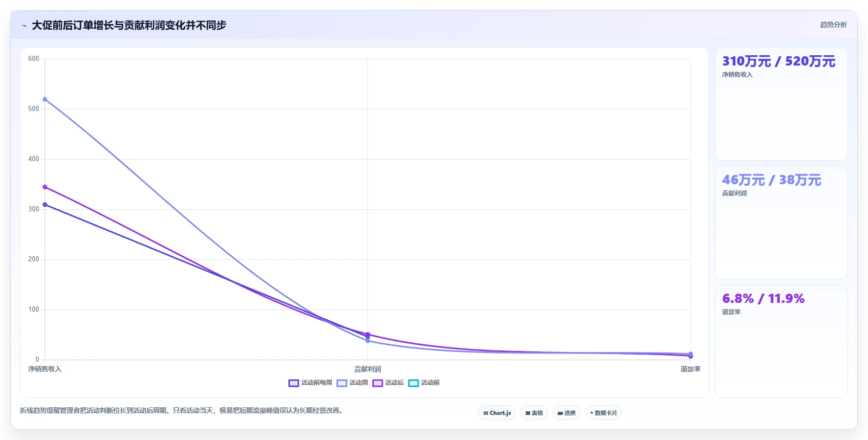Image resolution: width=868 pixels, height=440 pixels.
Task: Select the 净销售收入 metric card
Action: coord(781,104)
